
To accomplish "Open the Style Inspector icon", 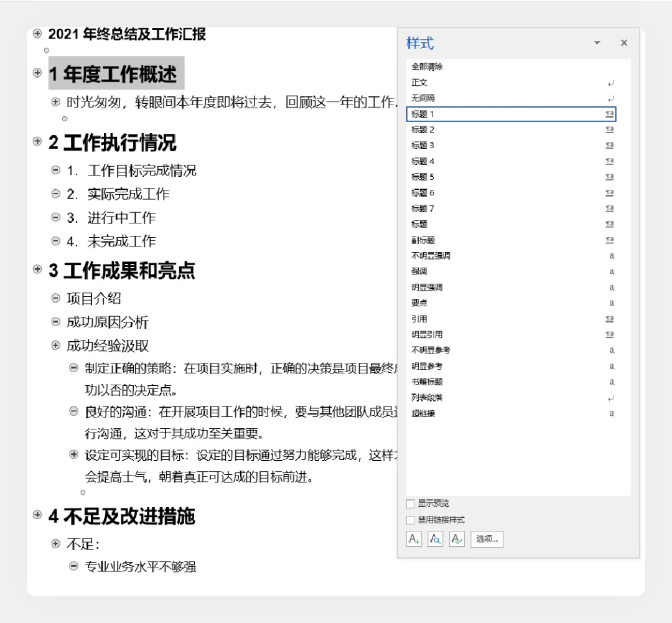I will click(x=435, y=539).
